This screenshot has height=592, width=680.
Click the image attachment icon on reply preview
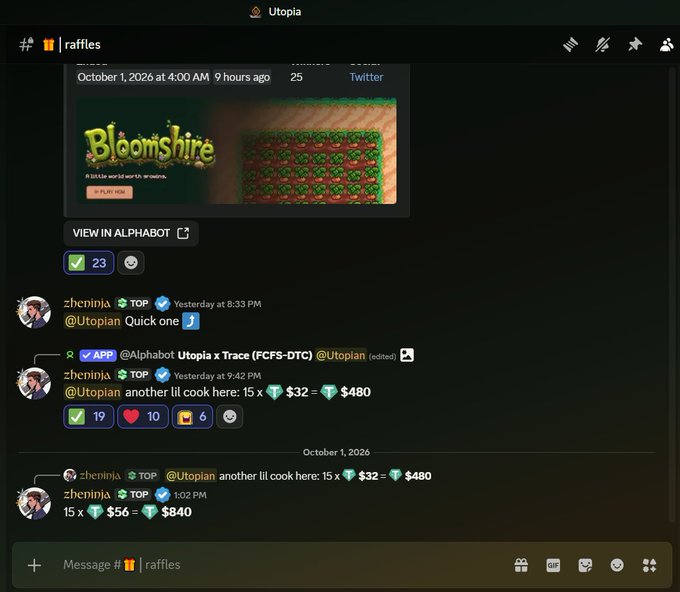tap(407, 355)
